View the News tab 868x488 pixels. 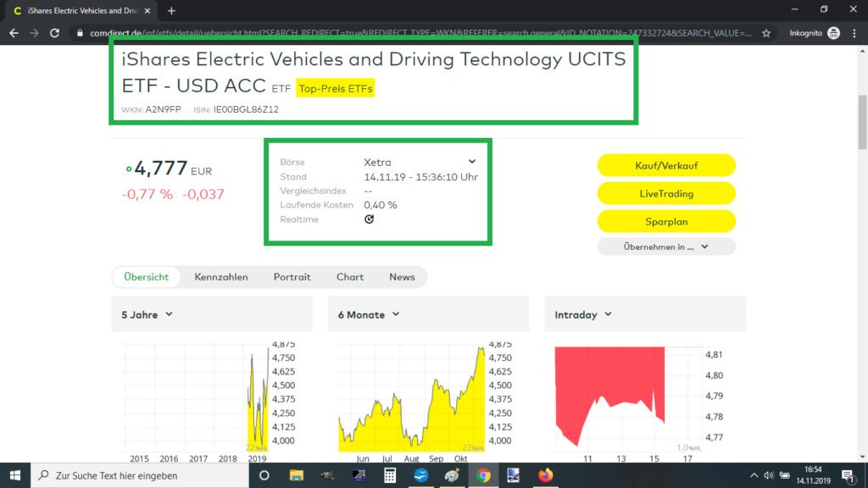click(402, 277)
